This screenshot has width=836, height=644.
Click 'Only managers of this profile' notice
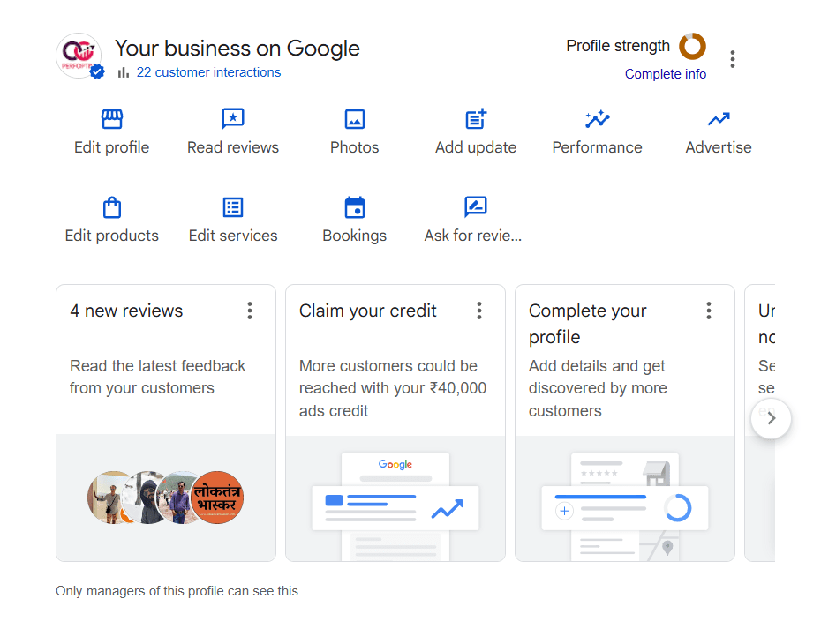177,591
